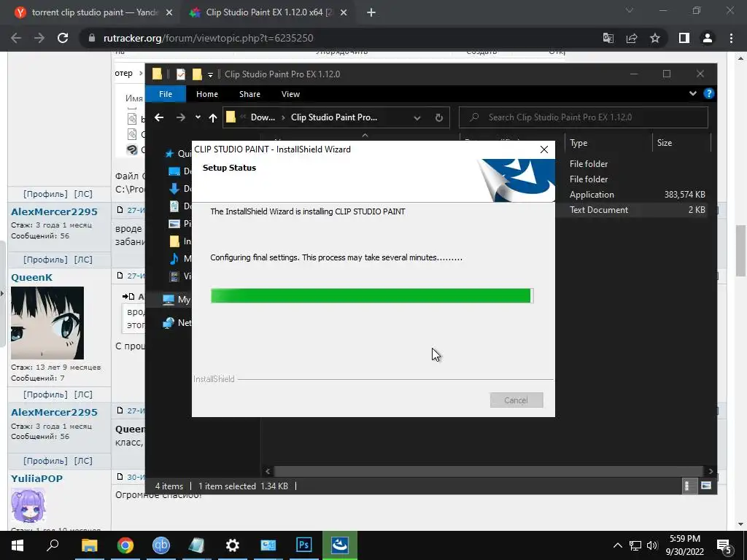The height and width of the screenshot is (560, 747).
Task: Open QueenK username link
Action: pyautogui.click(x=32, y=278)
